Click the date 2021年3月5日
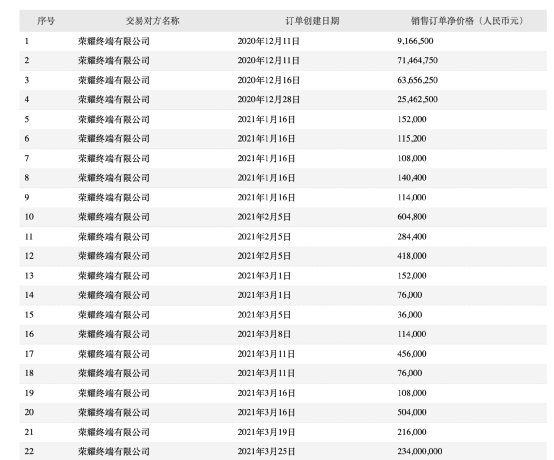This screenshot has height=460, width=554. point(264,315)
